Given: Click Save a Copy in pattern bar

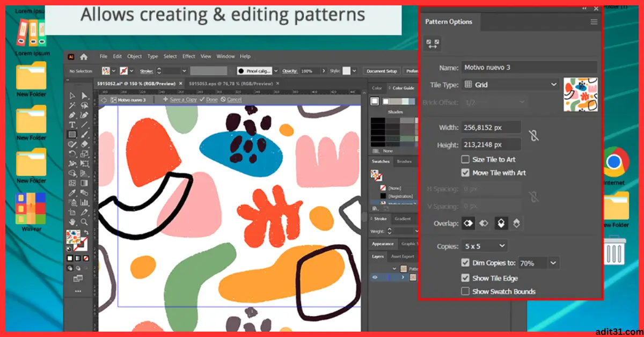Looking at the screenshot, I should tap(184, 100).
